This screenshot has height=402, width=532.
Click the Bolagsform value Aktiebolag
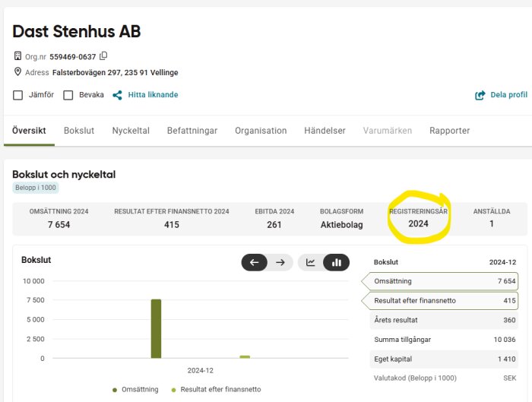click(342, 225)
